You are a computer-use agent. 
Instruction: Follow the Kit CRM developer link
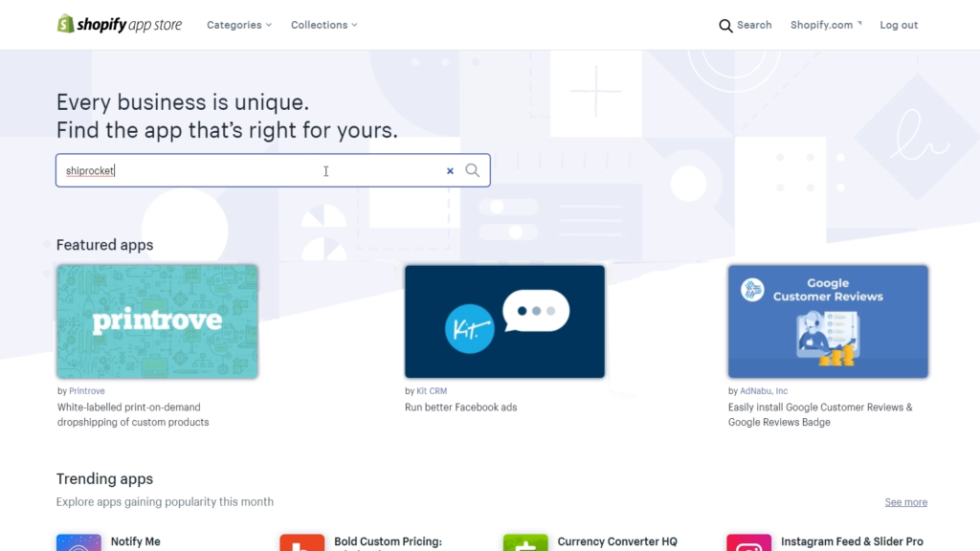click(x=432, y=391)
